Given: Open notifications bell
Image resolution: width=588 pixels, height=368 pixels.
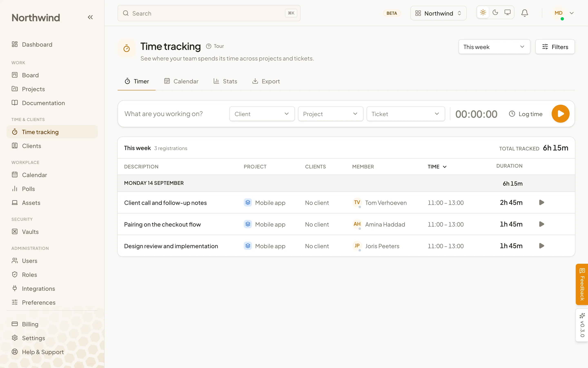Looking at the screenshot, I should pos(525,13).
